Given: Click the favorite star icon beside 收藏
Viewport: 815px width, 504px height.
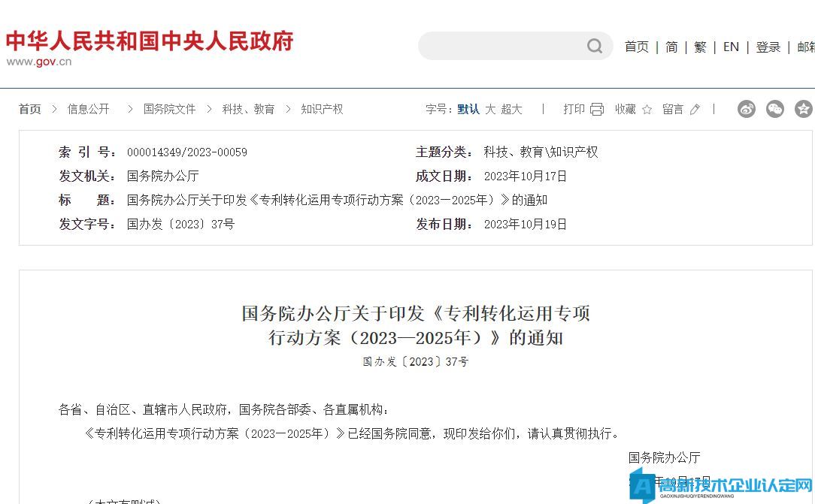Looking at the screenshot, I should tap(647, 110).
